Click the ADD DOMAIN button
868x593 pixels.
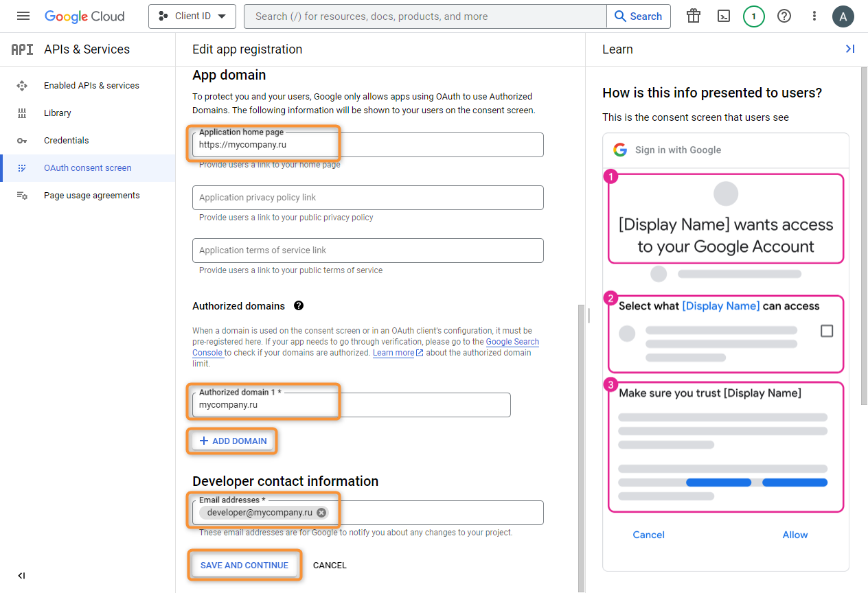tap(233, 441)
